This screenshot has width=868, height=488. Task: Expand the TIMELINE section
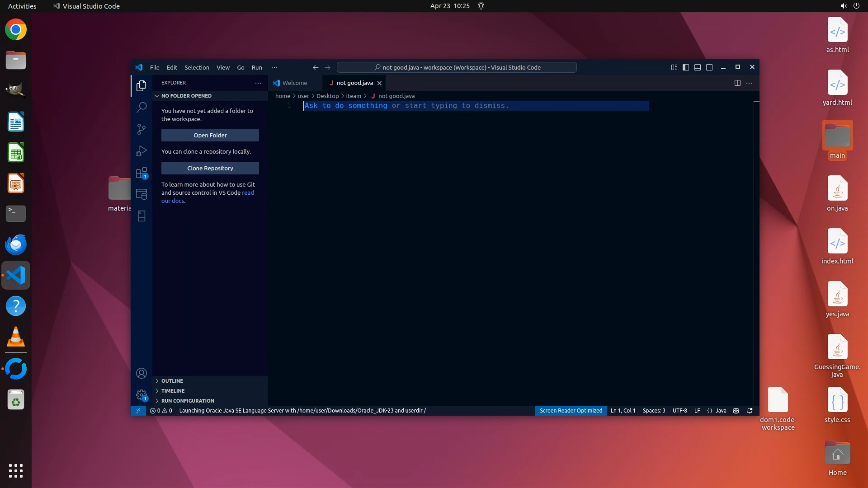tap(173, 391)
